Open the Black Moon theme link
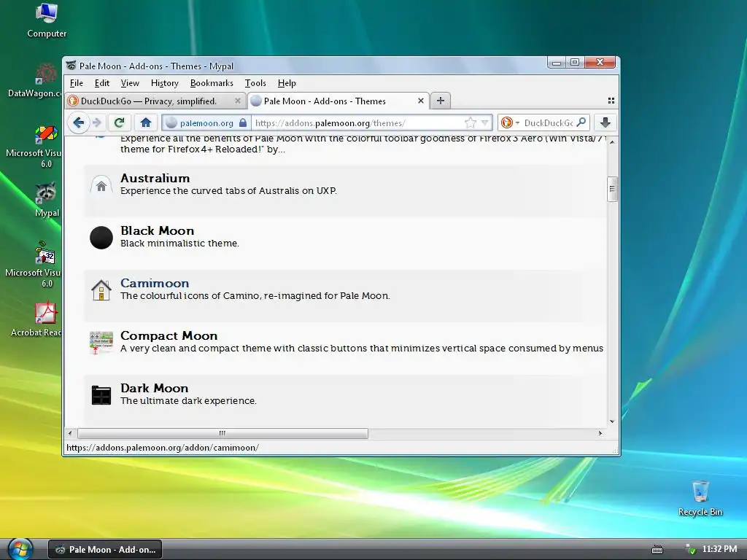 pos(158,230)
